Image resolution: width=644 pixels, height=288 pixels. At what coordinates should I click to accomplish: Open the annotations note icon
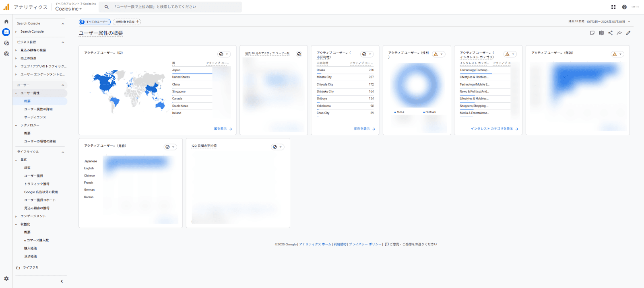tap(592, 33)
